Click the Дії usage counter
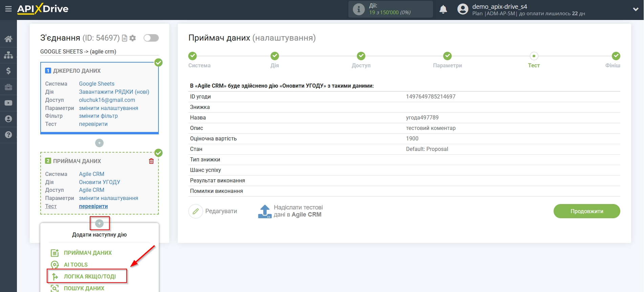This screenshot has width=644, height=292. coord(390,9)
